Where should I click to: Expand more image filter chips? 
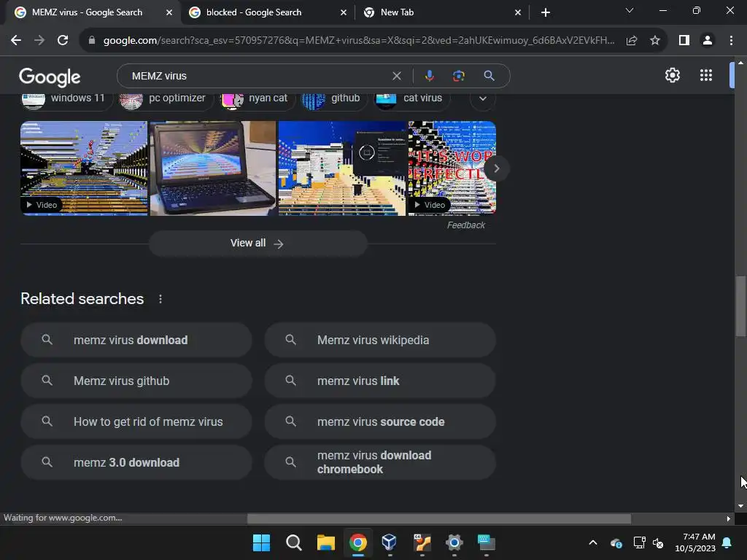[x=483, y=98]
